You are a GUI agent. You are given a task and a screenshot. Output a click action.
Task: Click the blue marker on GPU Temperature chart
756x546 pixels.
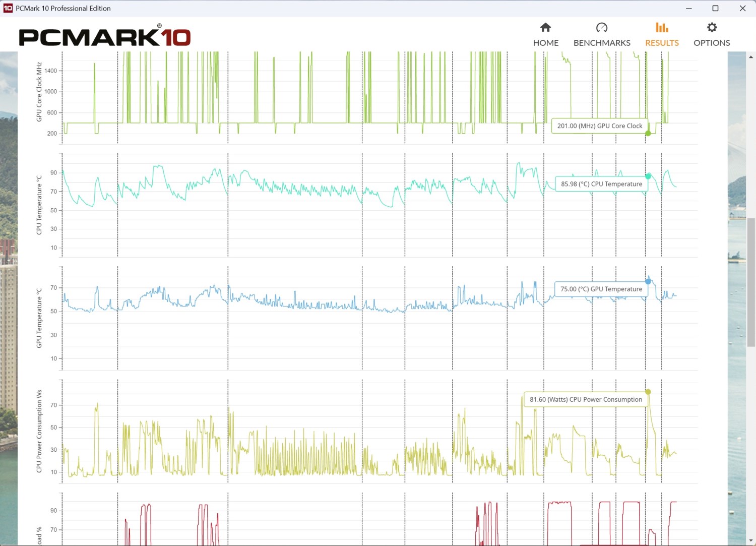tap(648, 281)
